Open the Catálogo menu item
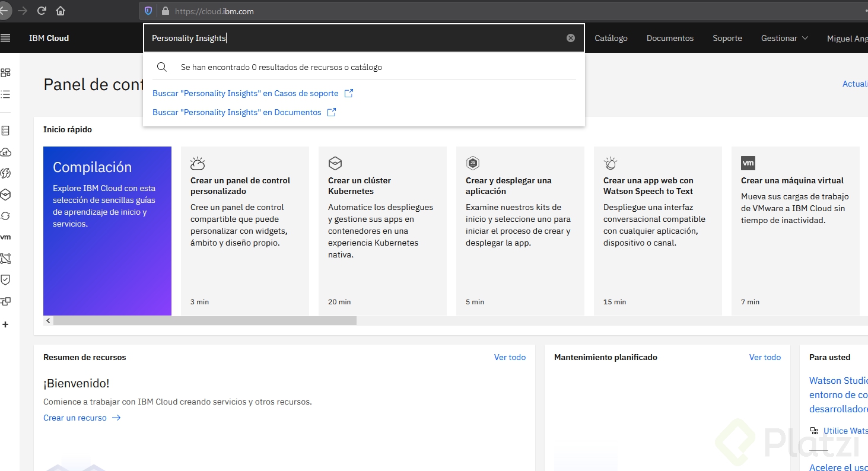868x471 pixels. point(611,38)
